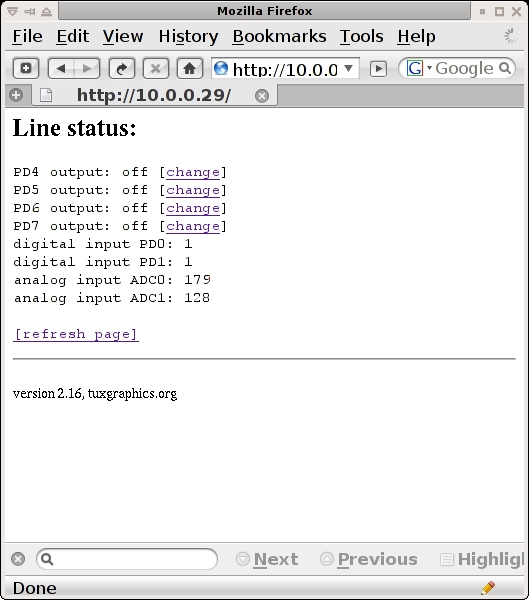Click the 'analog input ADC1: 128' line
This screenshot has height=600, width=529.
click(112, 298)
